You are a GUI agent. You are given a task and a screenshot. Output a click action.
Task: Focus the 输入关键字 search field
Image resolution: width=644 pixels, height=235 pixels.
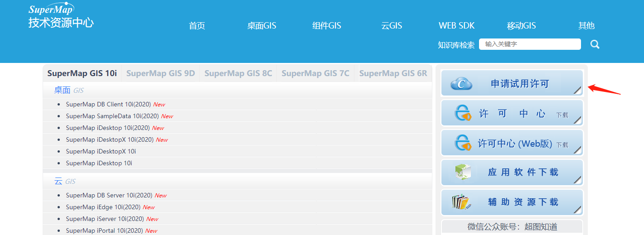pyautogui.click(x=530, y=44)
